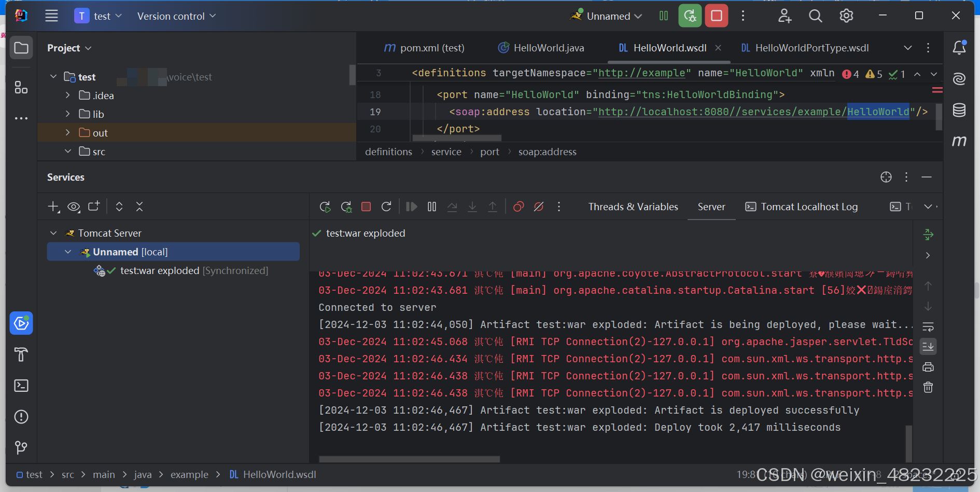Toggle soft-wrap in server console
Viewport: 980px width, 492px height.
click(x=928, y=327)
